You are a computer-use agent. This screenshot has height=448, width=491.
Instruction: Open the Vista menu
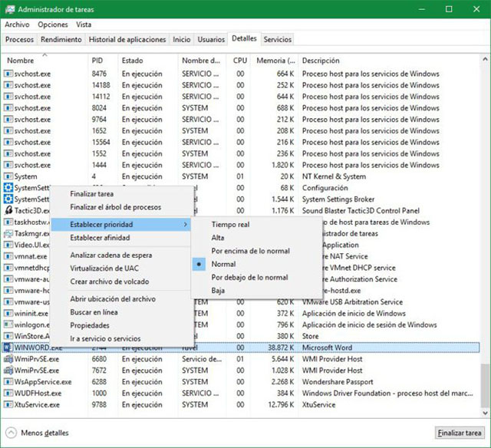(x=84, y=25)
